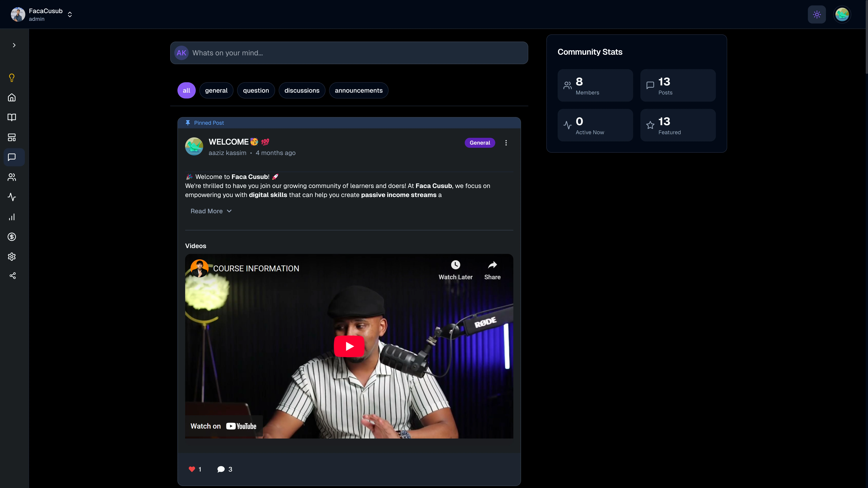Open the lightbulb icon in sidebar

click(x=12, y=78)
